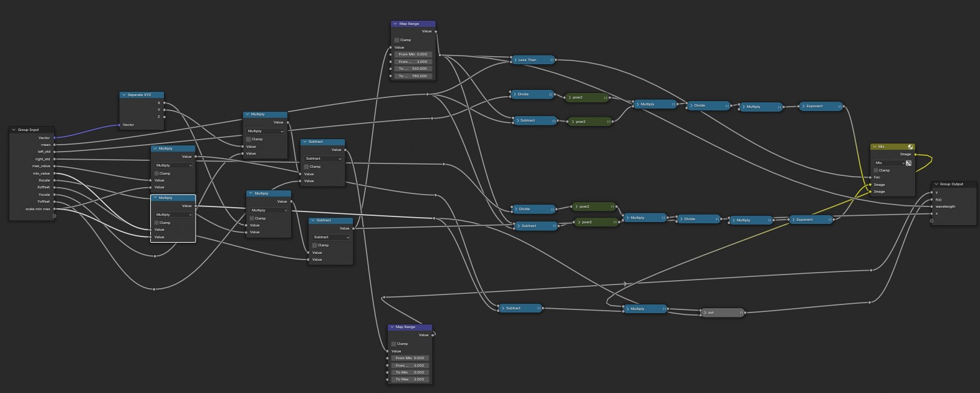Collapse the Group Output node

pyautogui.click(x=936, y=184)
